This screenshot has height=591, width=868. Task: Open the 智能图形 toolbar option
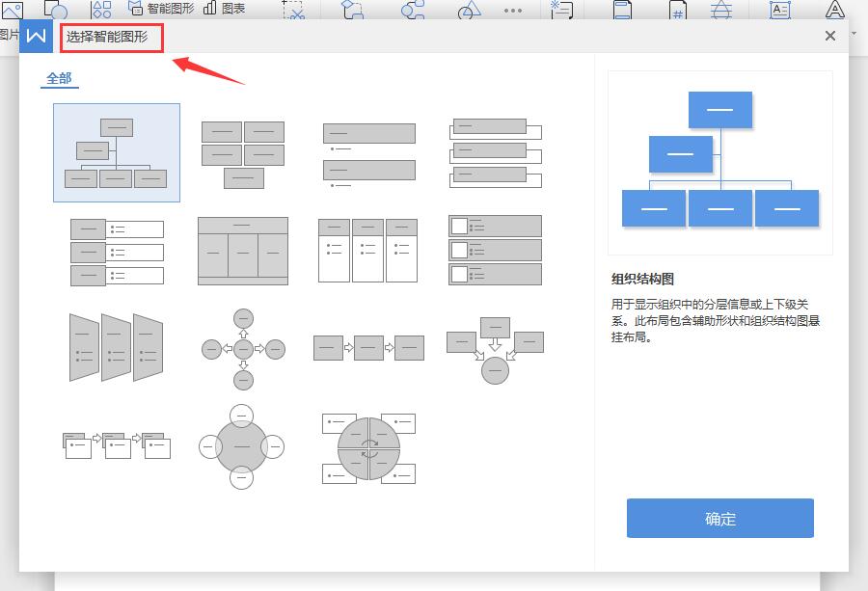tap(161, 9)
